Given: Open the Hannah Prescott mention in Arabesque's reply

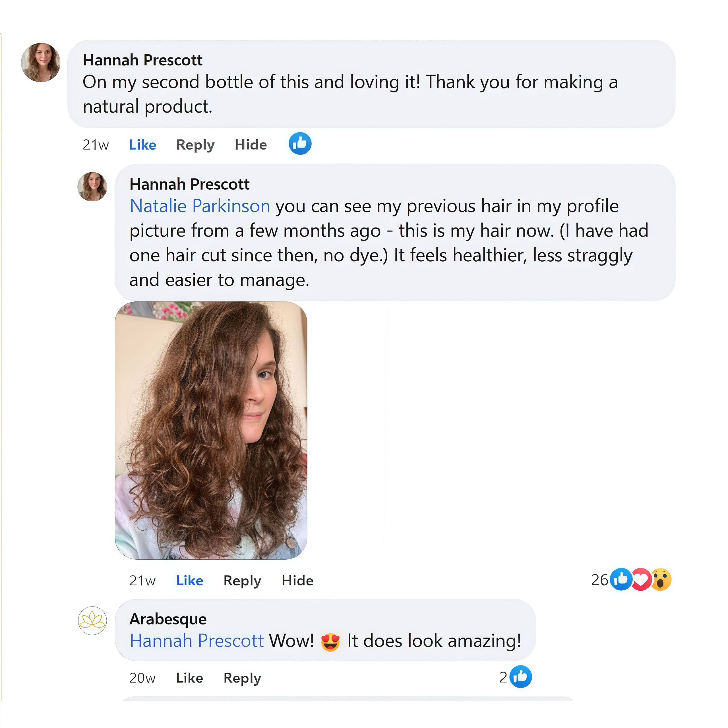Looking at the screenshot, I should click(197, 641).
